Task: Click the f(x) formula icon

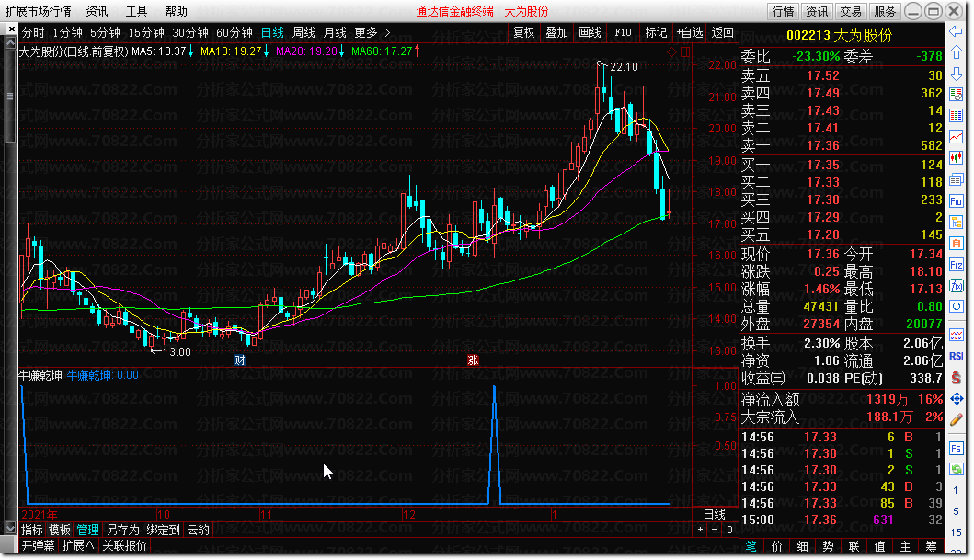Action: [x=956, y=286]
